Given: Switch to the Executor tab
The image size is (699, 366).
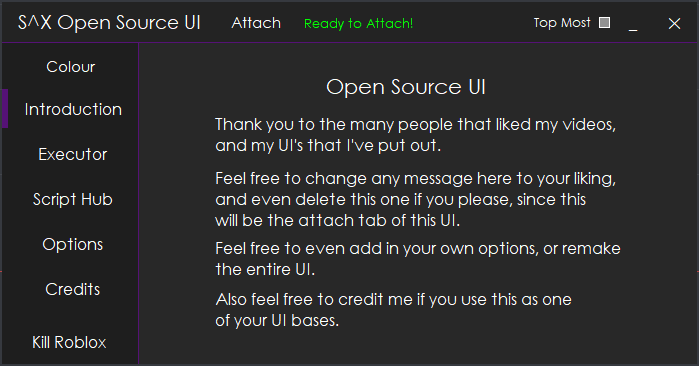Looking at the screenshot, I should click(x=73, y=154).
